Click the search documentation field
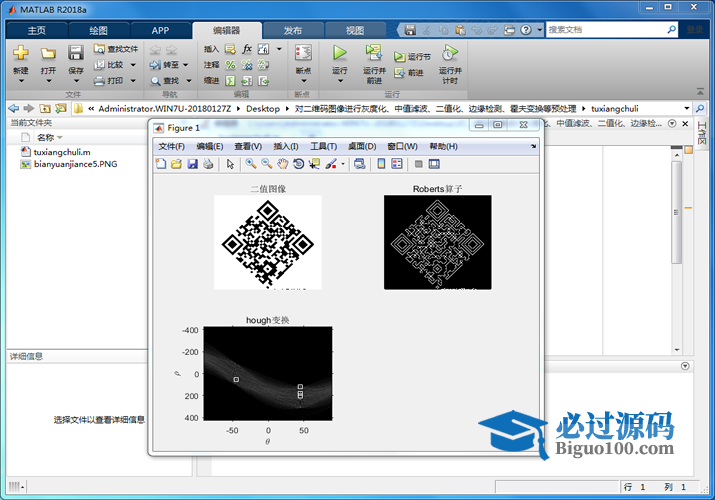This screenshot has width=715, height=500. (606, 30)
